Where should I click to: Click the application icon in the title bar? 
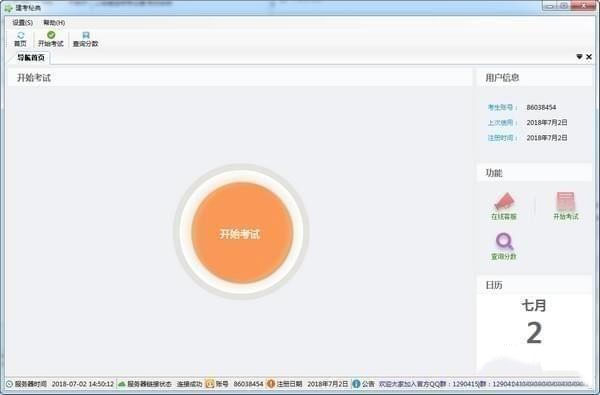9,8
